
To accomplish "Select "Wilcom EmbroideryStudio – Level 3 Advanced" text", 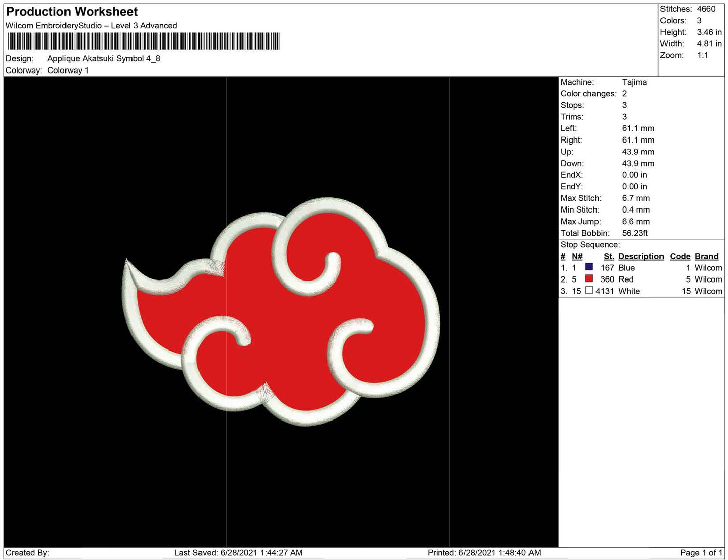I will click(x=91, y=26).
